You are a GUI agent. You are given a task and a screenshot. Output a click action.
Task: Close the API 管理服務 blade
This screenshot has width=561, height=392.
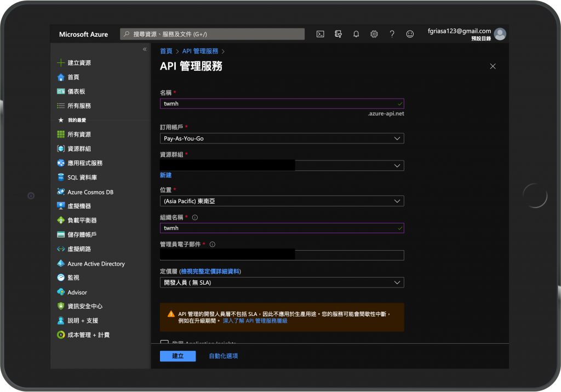pos(493,66)
